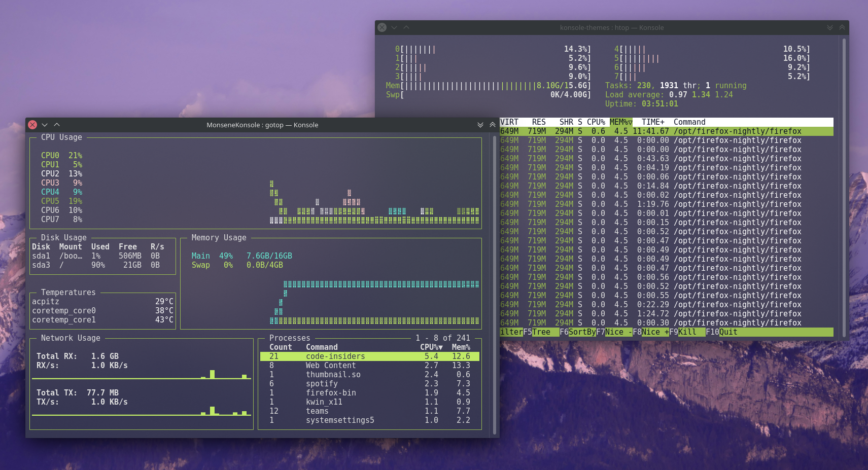This screenshot has height=470, width=868.
Task: Maximize the gotop Konsole window
Action: (57, 125)
